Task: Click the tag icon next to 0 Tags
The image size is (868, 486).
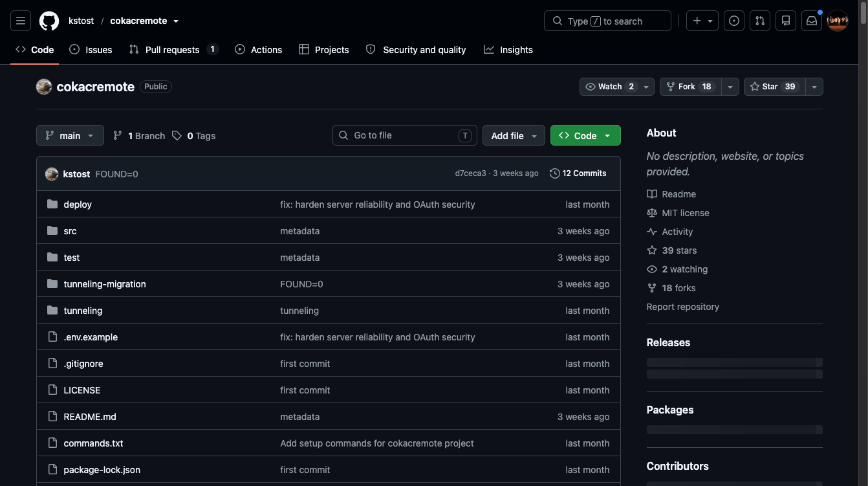Action: (177, 135)
